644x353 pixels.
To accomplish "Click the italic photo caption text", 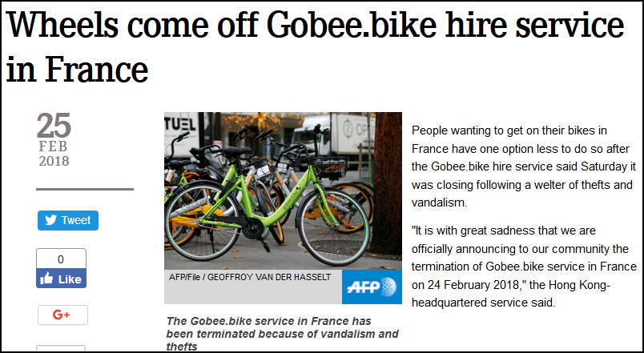I will [281, 333].
